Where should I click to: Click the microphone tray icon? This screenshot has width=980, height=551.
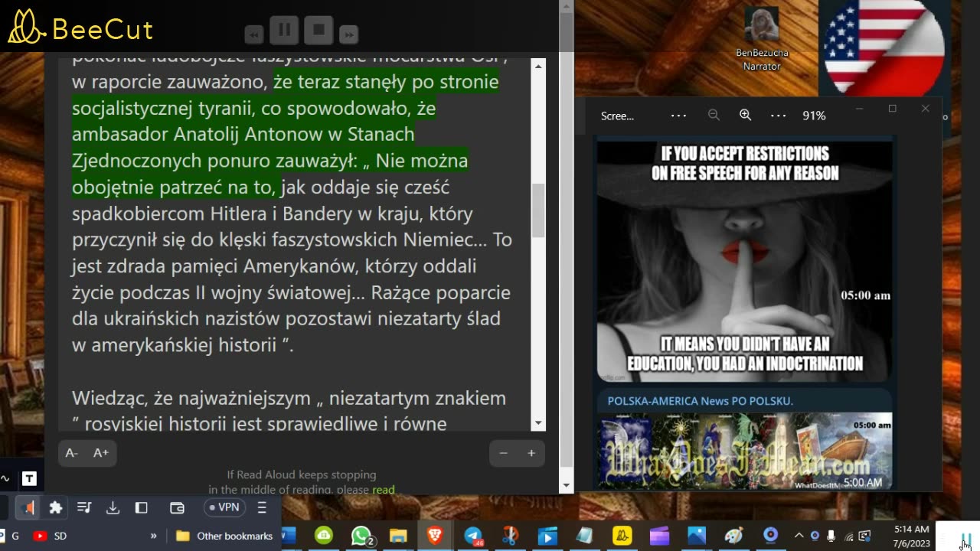tap(831, 536)
